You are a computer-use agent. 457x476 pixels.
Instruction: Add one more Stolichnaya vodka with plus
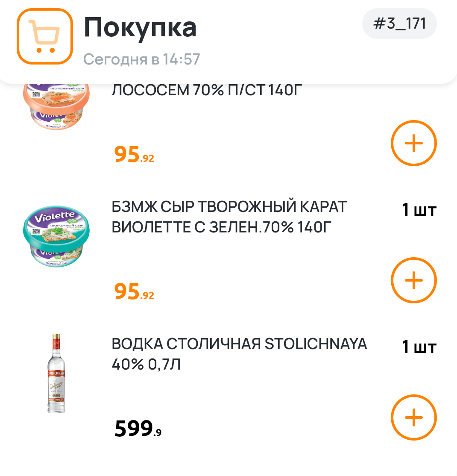pos(413,418)
